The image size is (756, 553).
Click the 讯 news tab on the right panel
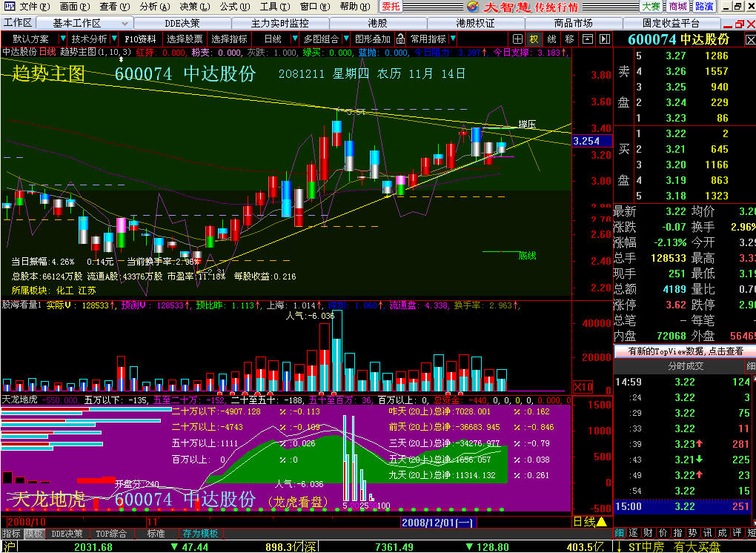(707, 533)
